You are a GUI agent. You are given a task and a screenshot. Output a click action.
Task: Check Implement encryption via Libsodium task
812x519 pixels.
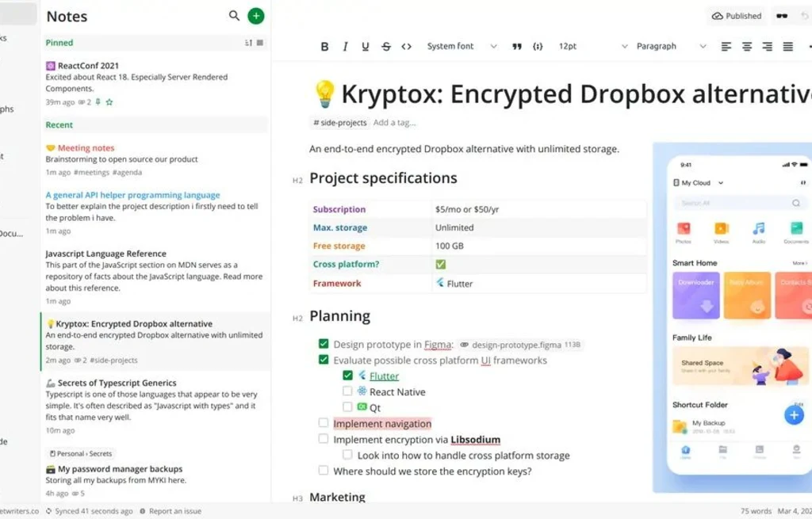coord(324,439)
